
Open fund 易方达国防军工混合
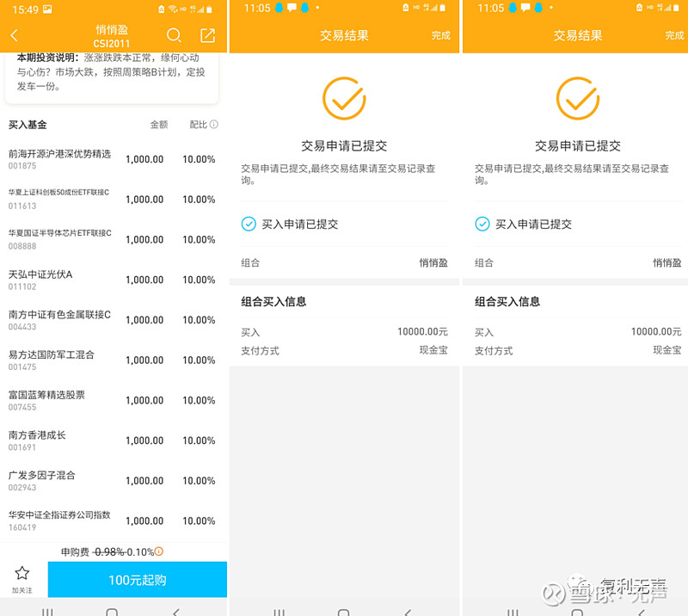[52, 354]
